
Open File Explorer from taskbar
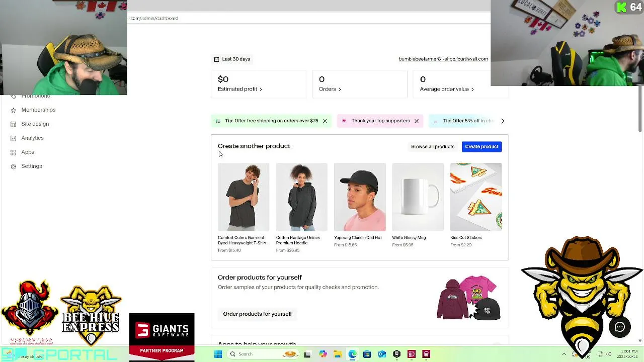tap(337, 354)
